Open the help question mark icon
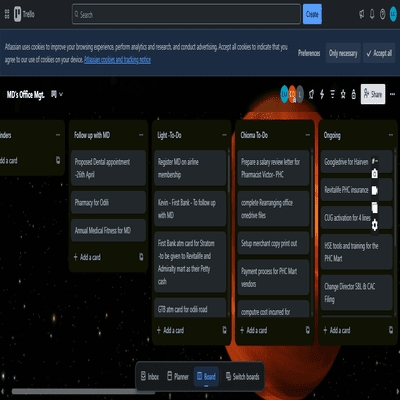 coord(383,14)
